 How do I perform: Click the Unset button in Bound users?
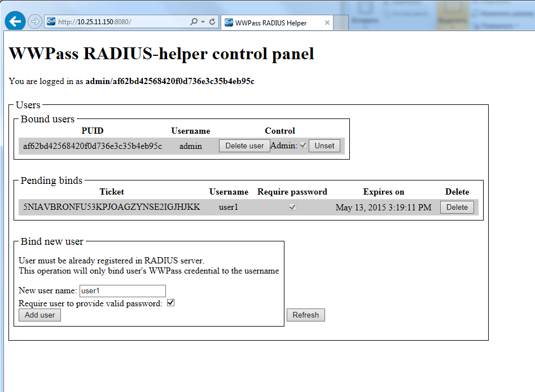coord(324,146)
